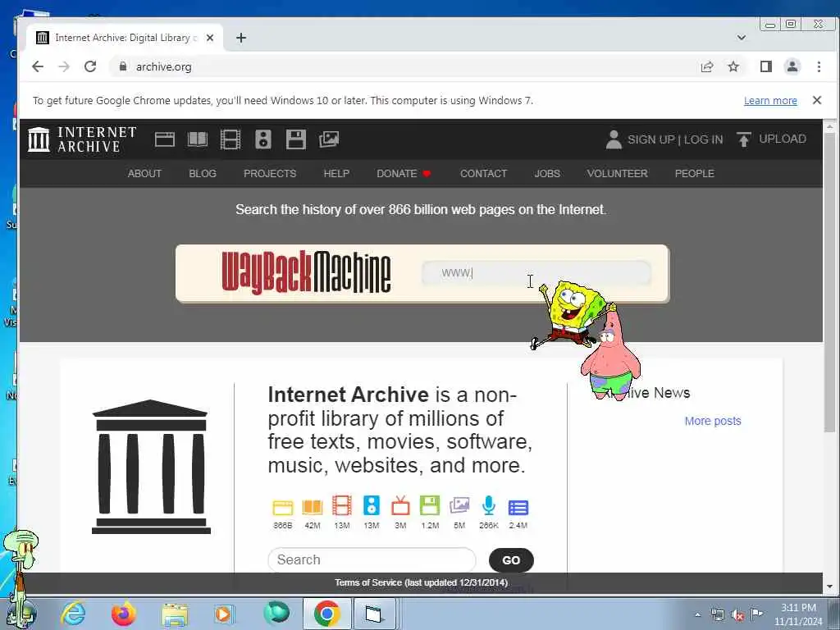Image resolution: width=840 pixels, height=630 pixels.
Task: Open the blue audio icon labeled 13M
Action: (372, 505)
